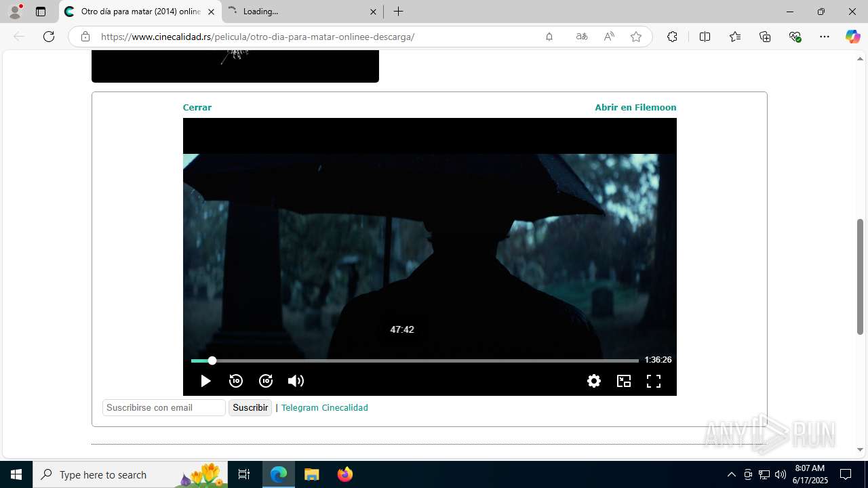Image resolution: width=868 pixels, height=488 pixels.
Task: Refresh the current page
Action: pyautogui.click(x=49, y=37)
